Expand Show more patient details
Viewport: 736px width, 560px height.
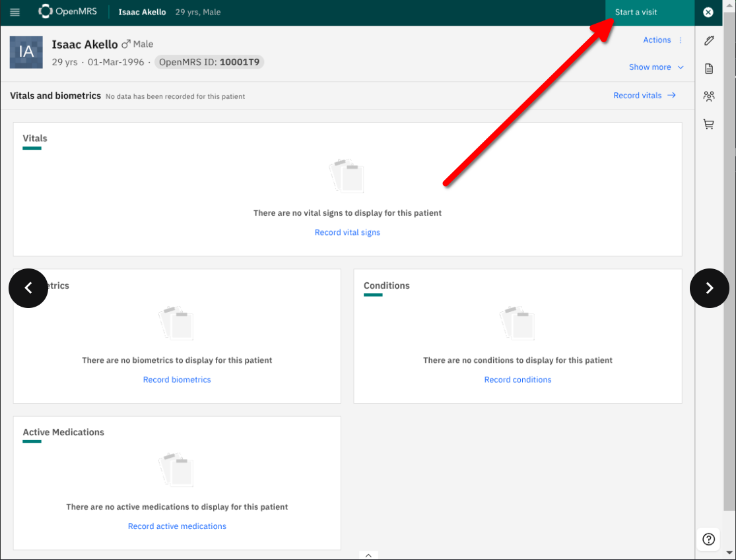click(656, 67)
